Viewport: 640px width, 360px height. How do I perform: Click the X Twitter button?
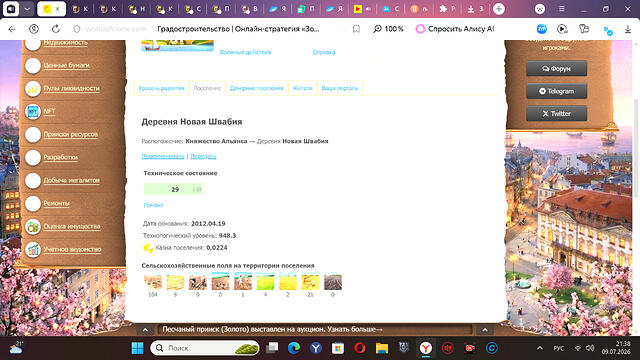[556, 113]
